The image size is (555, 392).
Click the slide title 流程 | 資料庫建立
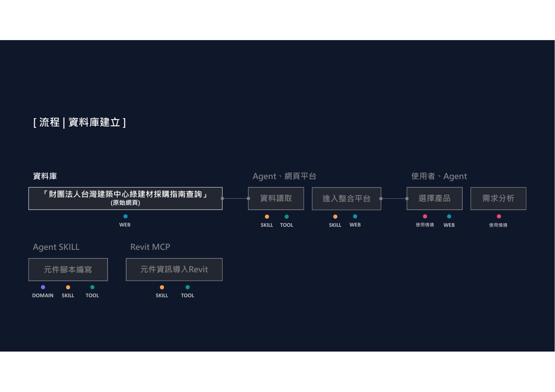[79, 122]
